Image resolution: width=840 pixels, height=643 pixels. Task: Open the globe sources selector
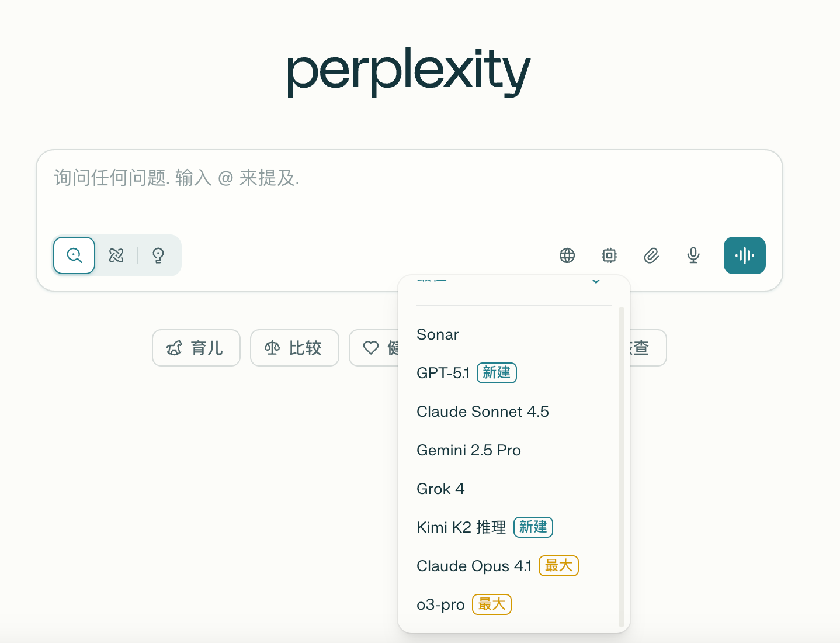click(x=567, y=255)
